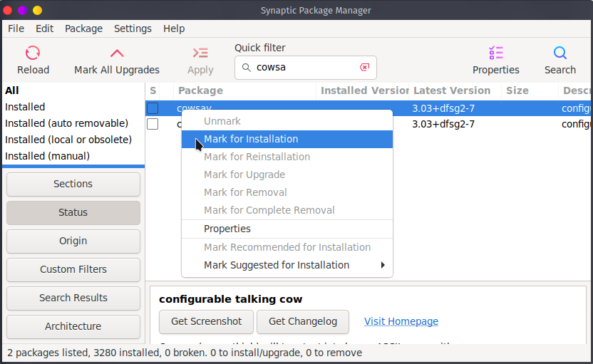This screenshot has height=364, width=593.
Task: Sort by the Latest Version column header
Action: [452, 90]
